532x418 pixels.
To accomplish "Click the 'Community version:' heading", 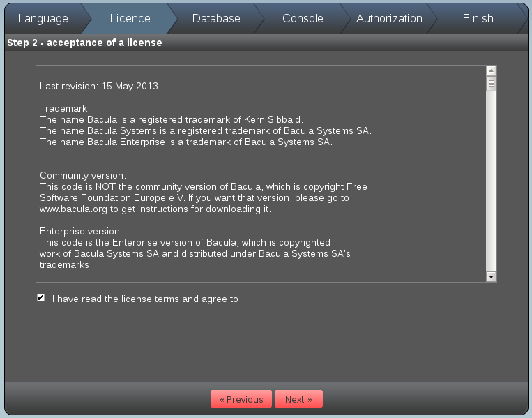I will coord(83,176).
